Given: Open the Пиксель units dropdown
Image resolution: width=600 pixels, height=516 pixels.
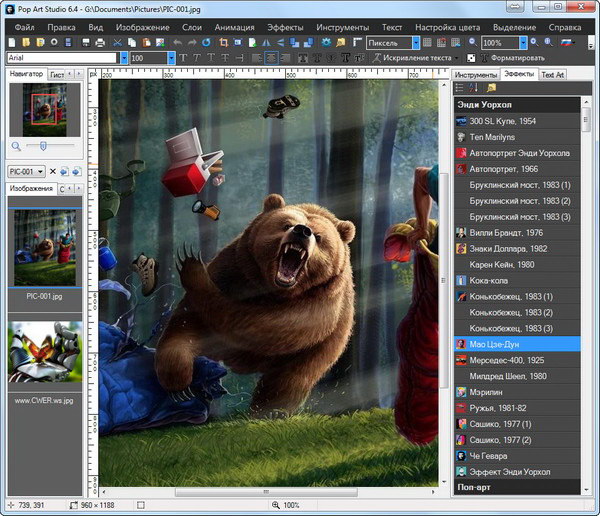Looking at the screenshot, I should (417, 43).
